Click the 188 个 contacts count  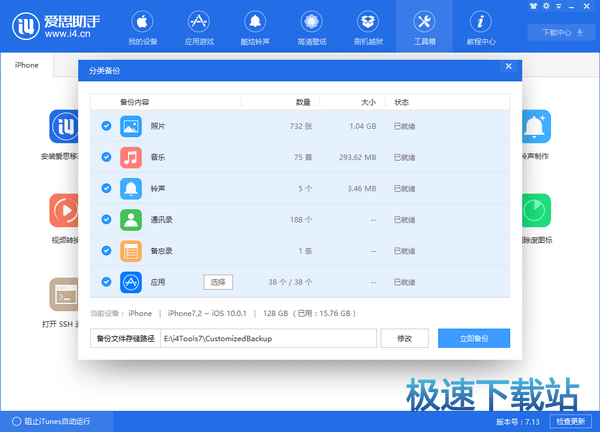tap(301, 220)
